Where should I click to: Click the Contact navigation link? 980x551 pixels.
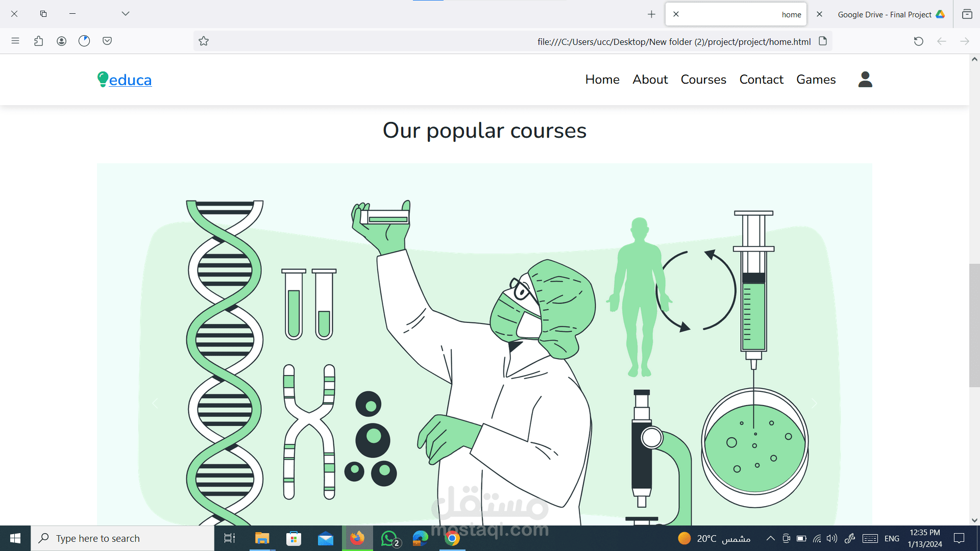pyautogui.click(x=761, y=80)
